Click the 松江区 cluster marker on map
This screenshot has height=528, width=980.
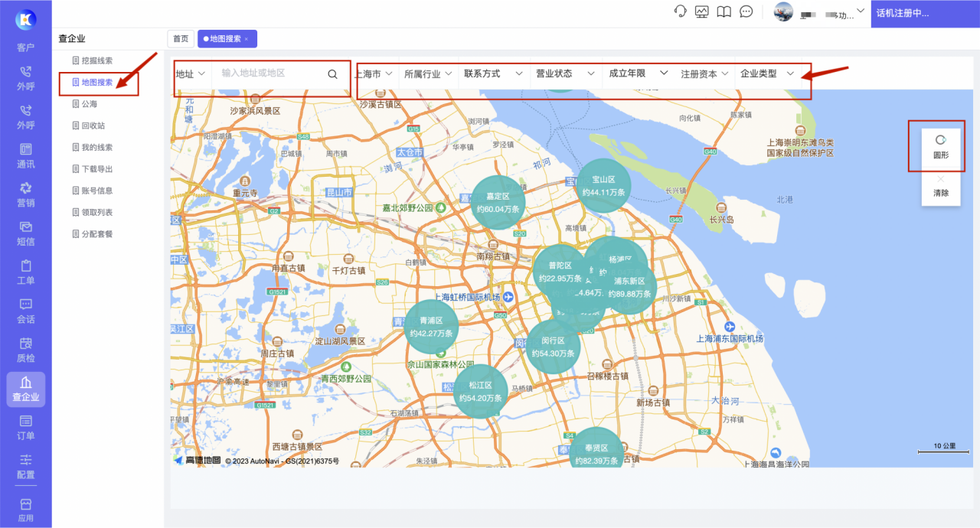coord(481,391)
